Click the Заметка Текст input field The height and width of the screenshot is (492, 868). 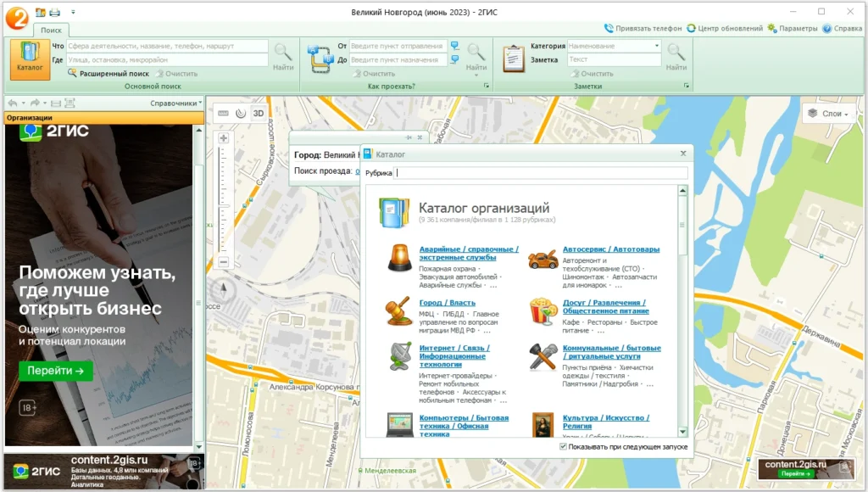[x=615, y=59]
